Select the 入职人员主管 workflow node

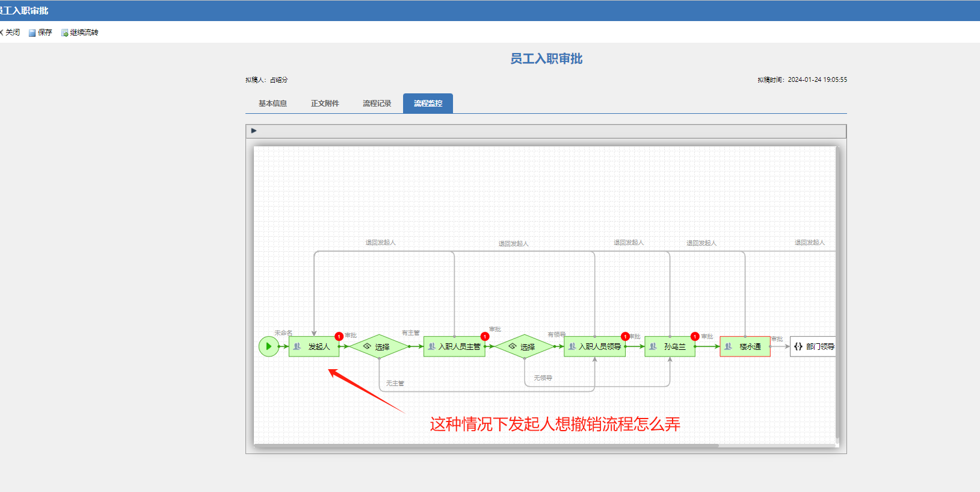(454, 346)
